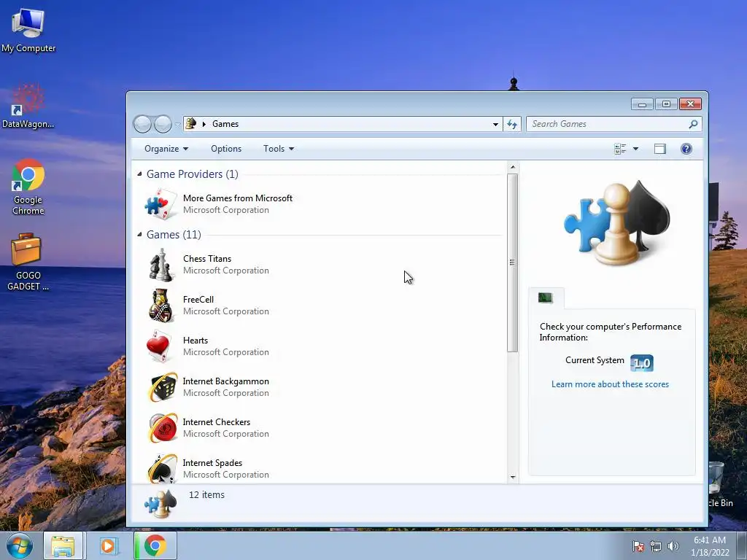Click the Internet Spades icon

tap(162, 469)
